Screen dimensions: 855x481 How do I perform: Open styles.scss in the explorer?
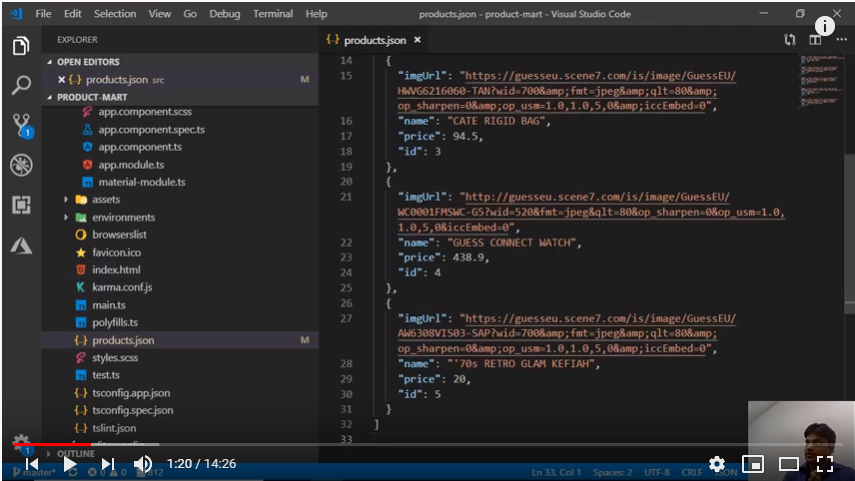coord(114,357)
